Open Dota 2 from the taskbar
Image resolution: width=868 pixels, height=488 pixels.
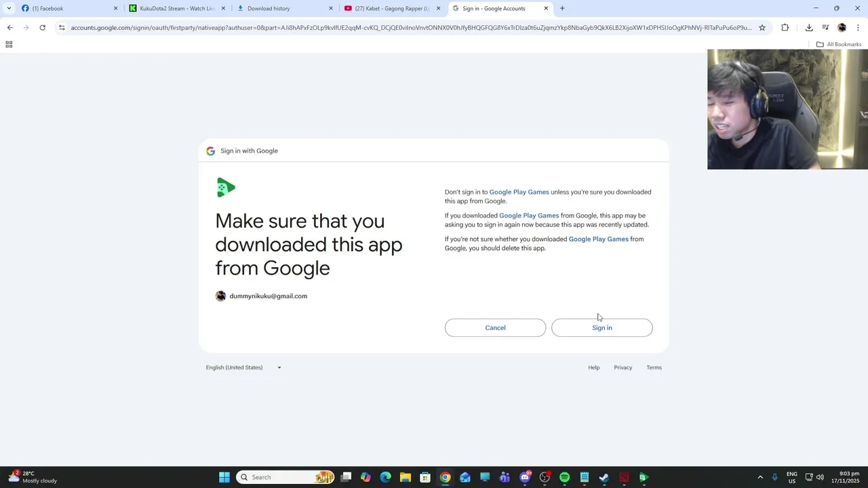624,477
